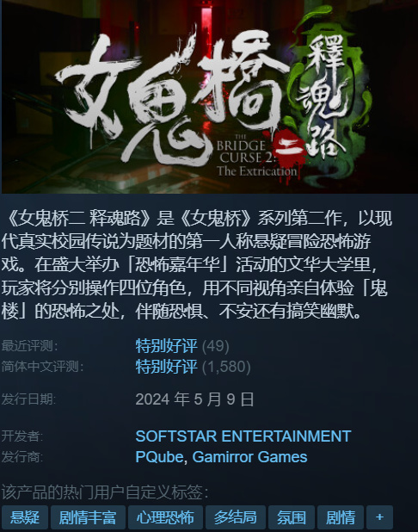The height and width of the screenshot is (532, 418).
Task: Expand more tags with plus button
Action: [x=379, y=517]
